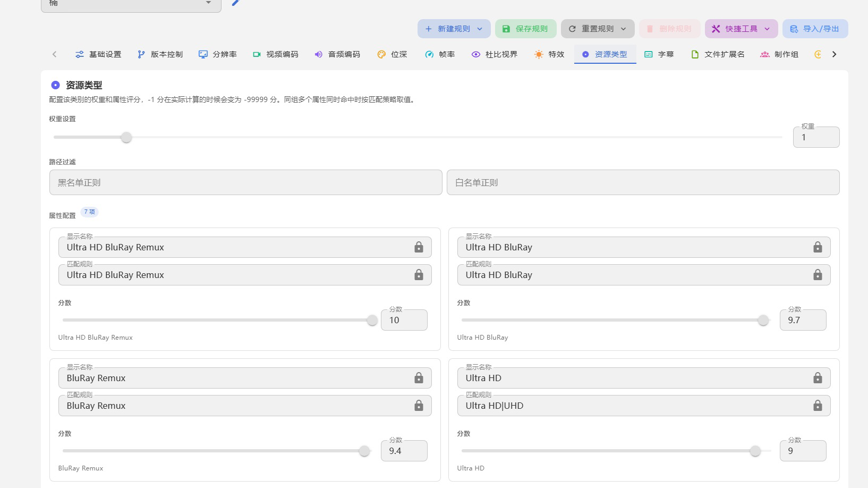Open the 基础设置 tab
The height and width of the screenshot is (488, 868).
coord(98,54)
